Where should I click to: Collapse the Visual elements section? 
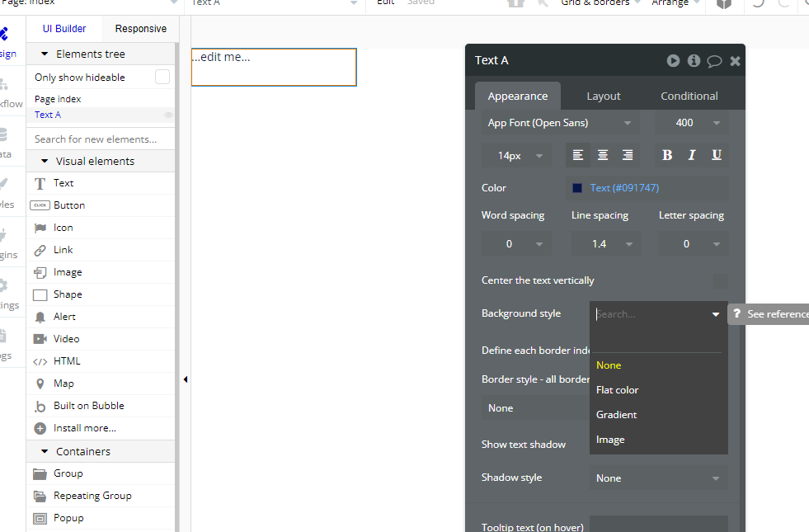click(45, 162)
